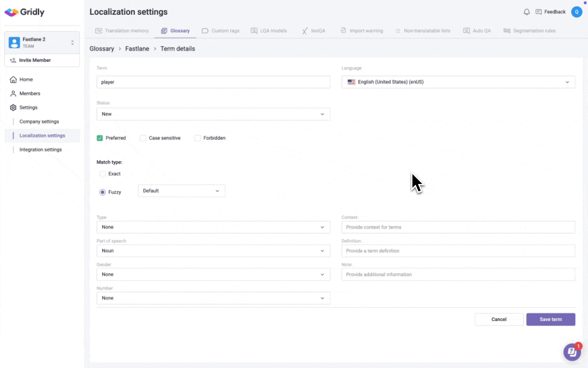Click the Settings gear icon
Screen dimensions: 588x368
tap(13, 108)
